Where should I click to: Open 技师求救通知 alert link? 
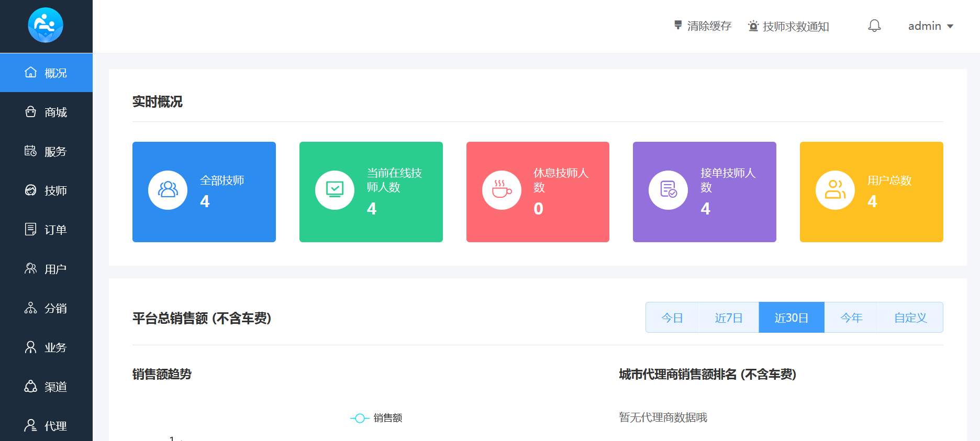coord(788,26)
